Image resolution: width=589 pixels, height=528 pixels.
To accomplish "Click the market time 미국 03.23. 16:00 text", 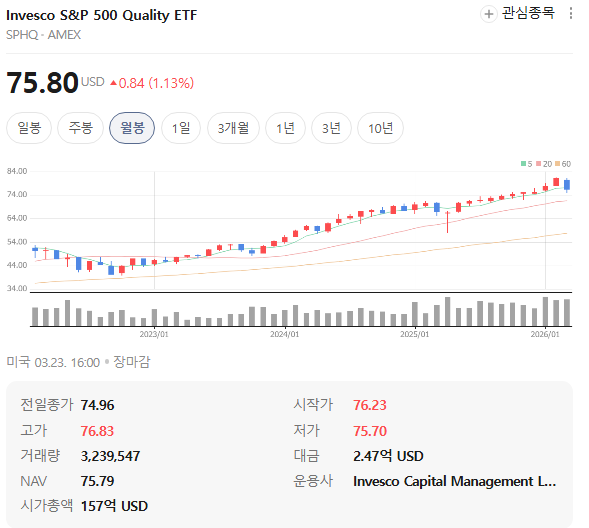I will click(x=53, y=362).
